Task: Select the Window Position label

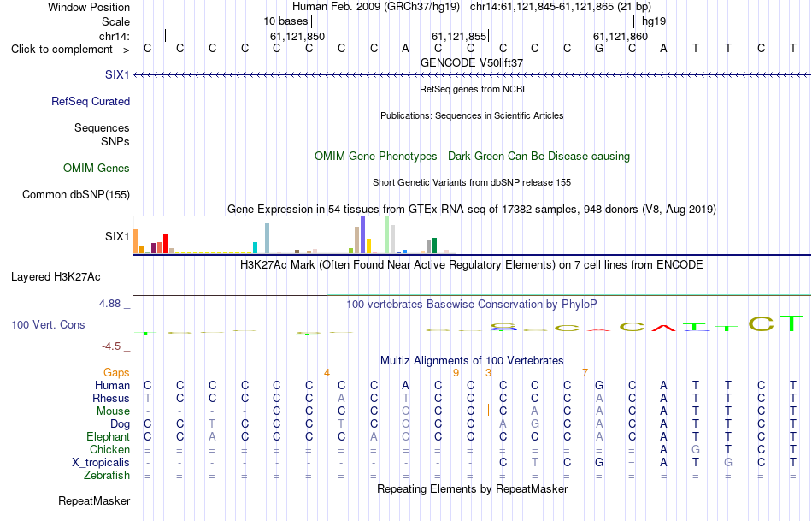Action: click(x=89, y=7)
